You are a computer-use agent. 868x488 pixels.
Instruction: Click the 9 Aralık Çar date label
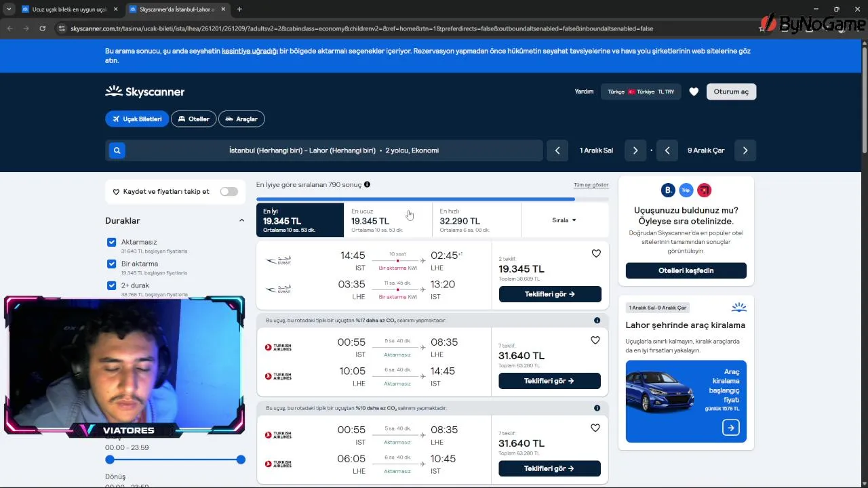(x=706, y=150)
